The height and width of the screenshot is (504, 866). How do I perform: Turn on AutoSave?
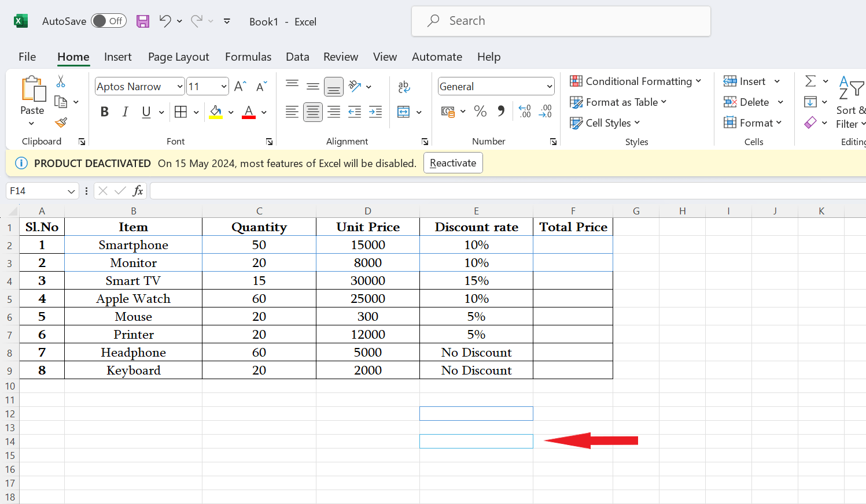pos(109,21)
